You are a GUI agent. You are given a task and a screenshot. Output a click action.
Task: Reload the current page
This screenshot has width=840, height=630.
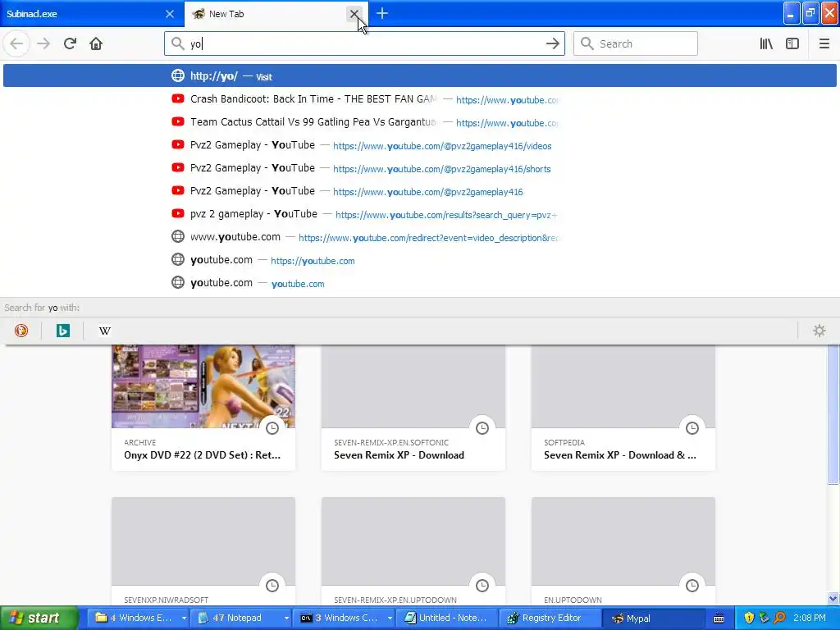tap(71, 44)
